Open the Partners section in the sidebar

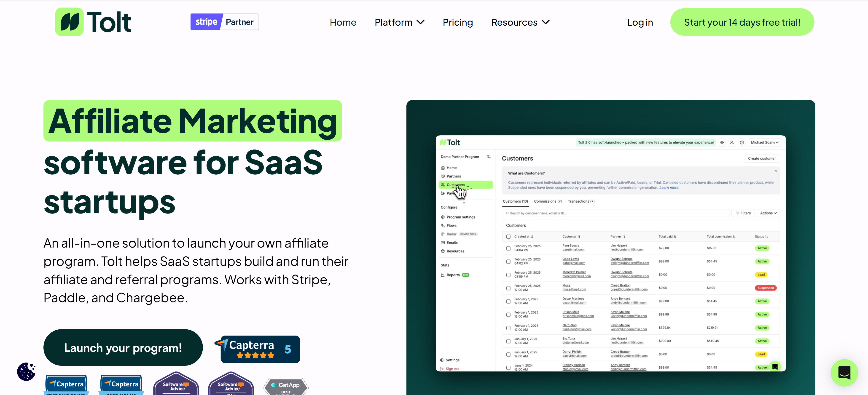pos(454,176)
